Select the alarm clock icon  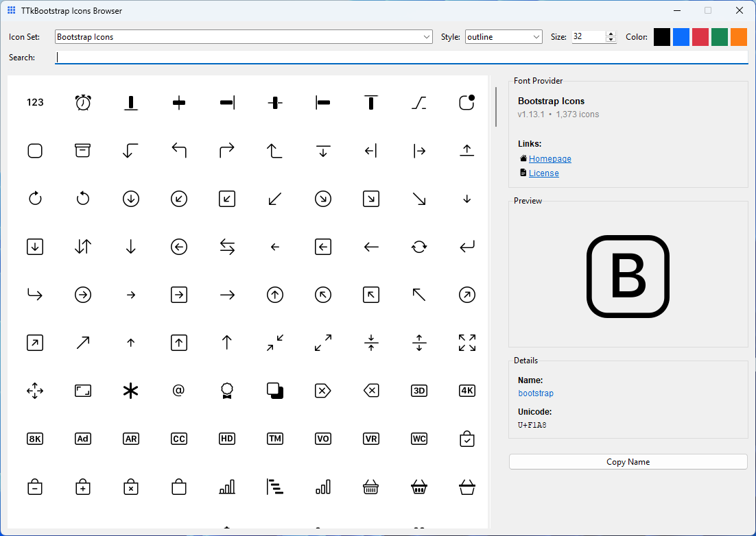point(82,102)
